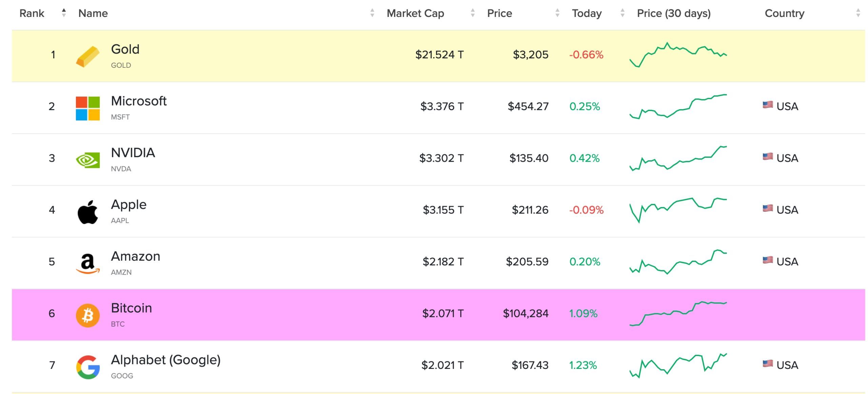Click the Price (30 days) header
868x394 pixels.
(x=673, y=13)
